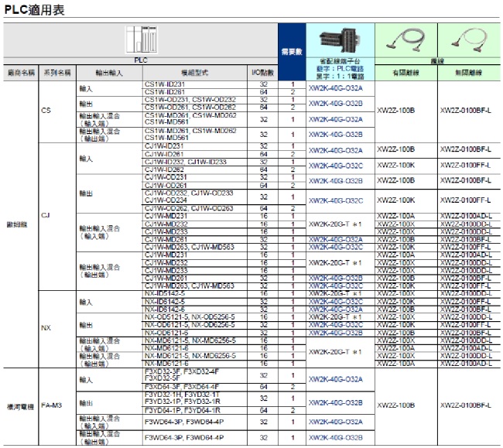The height and width of the screenshot is (448, 503).
Task: Click the 無隔離線 column header
Action: tap(469, 73)
